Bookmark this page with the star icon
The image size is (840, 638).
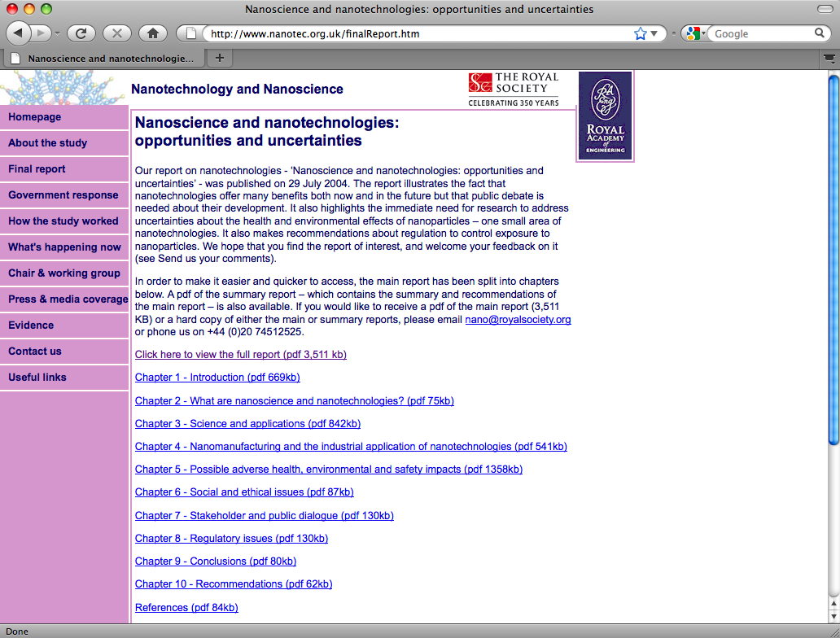click(641, 33)
